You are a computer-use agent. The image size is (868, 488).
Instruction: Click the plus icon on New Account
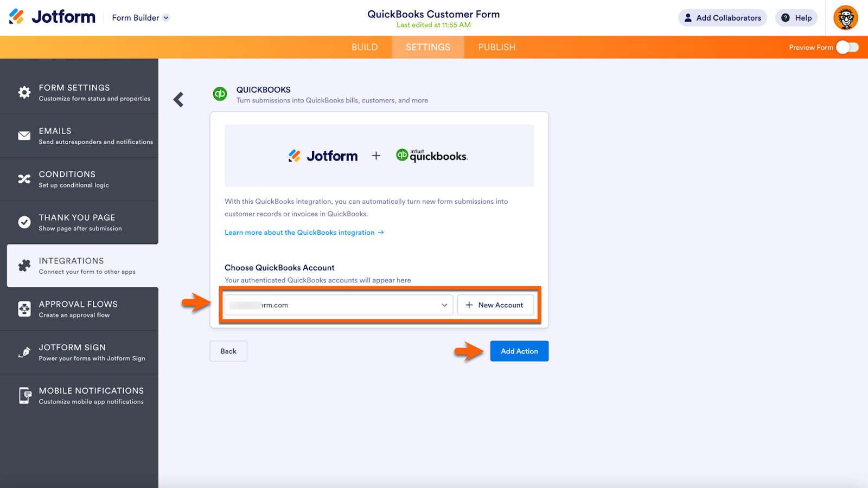click(x=469, y=305)
